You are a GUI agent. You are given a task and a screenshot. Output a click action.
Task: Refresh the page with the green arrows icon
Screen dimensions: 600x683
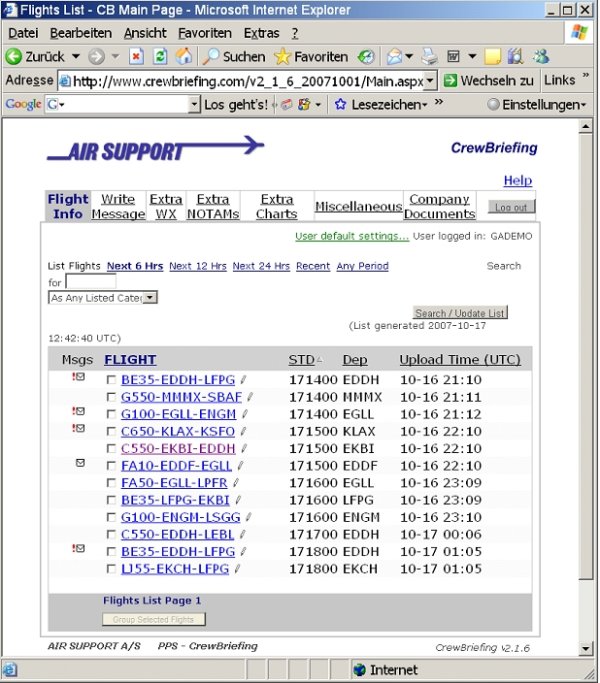[x=160, y=57]
